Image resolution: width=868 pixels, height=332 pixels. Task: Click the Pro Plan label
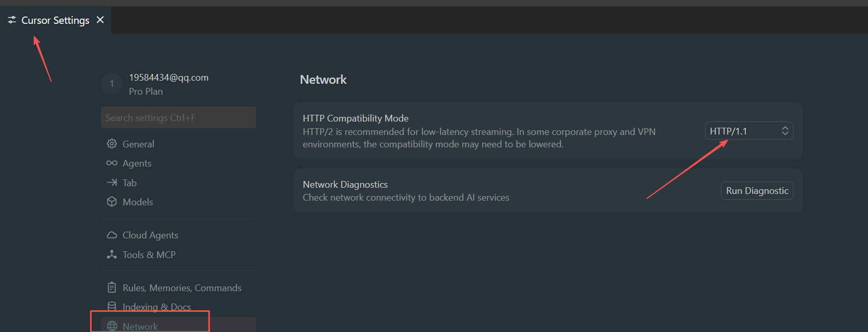tap(146, 92)
